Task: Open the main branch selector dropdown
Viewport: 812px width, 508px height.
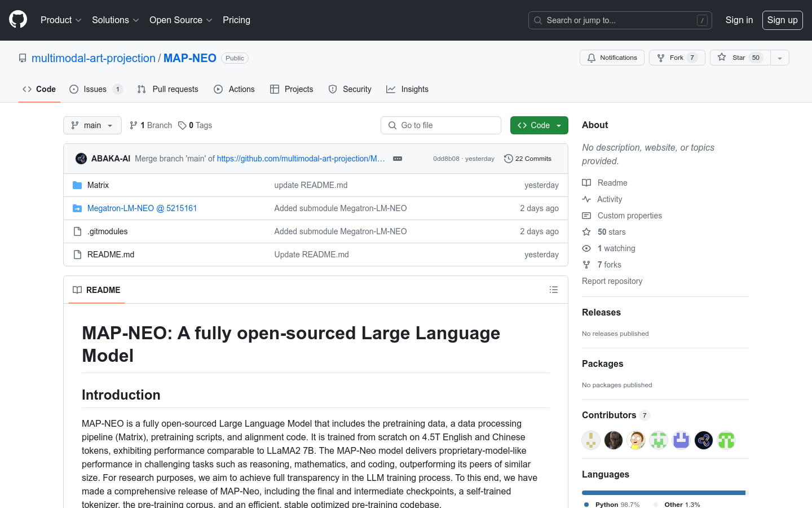Action: click(92, 125)
